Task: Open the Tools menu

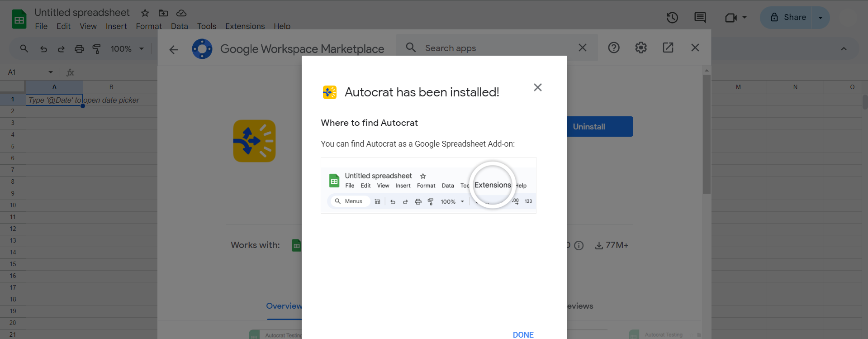Action: pyautogui.click(x=207, y=26)
